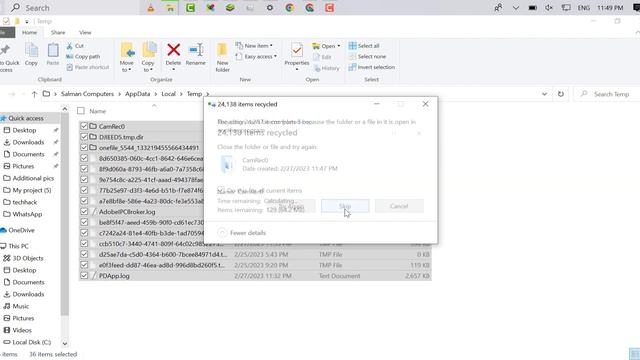Viewport: 640px width, 360px height.
Task: Sort by the Name column header
Action: pyautogui.click(x=98, y=111)
